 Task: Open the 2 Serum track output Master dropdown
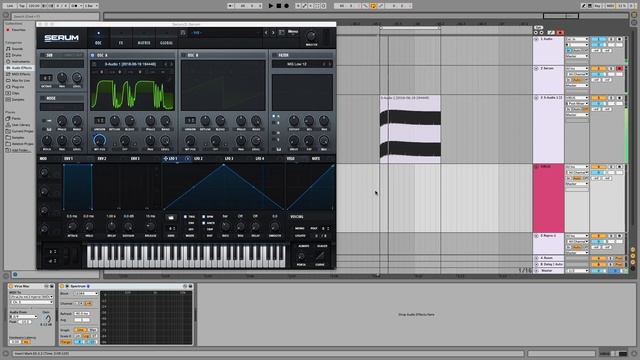tap(577, 85)
